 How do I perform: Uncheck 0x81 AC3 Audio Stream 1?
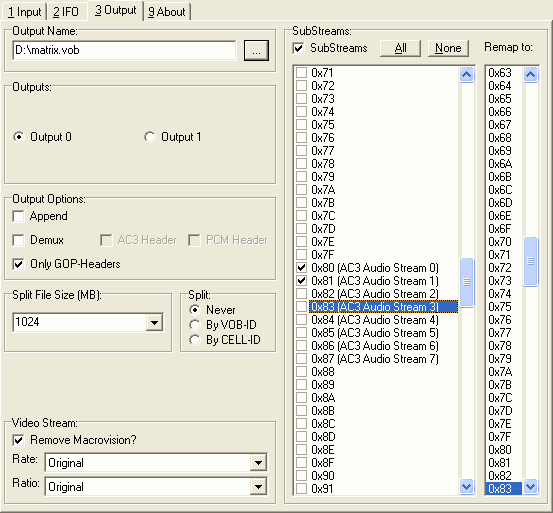click(301, 281)
